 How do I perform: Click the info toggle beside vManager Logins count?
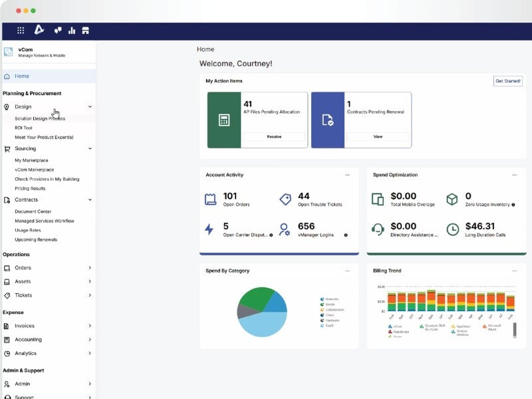344,235
